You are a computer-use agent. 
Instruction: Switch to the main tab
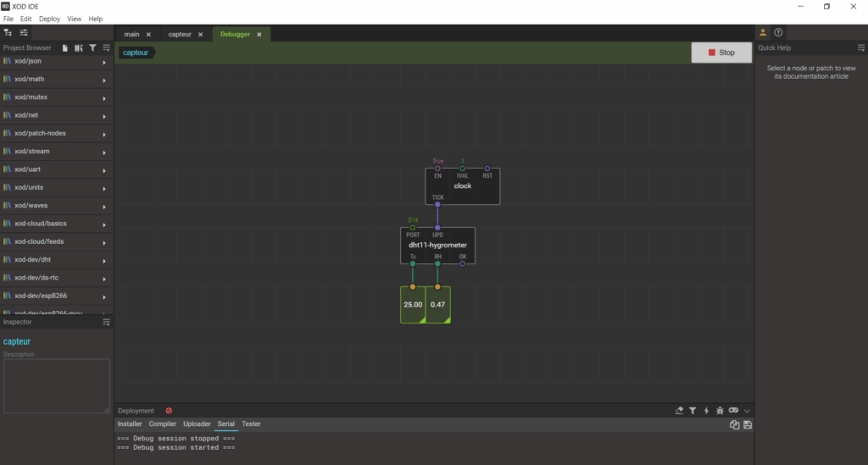pyautogui.click(x=131, y=34)
